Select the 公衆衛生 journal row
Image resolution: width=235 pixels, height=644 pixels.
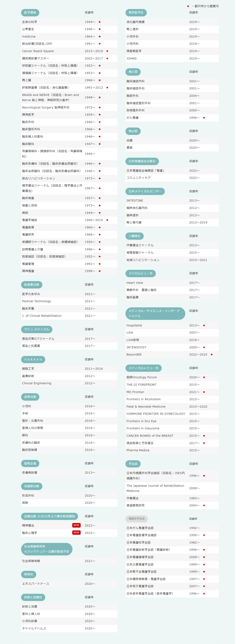click(69, 29)
